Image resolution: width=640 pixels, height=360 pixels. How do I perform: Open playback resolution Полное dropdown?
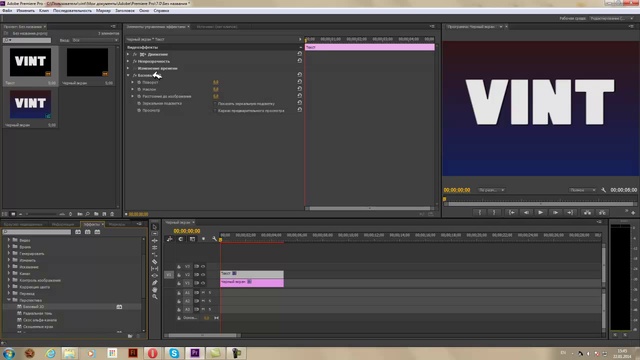click(x=582, y=190)
